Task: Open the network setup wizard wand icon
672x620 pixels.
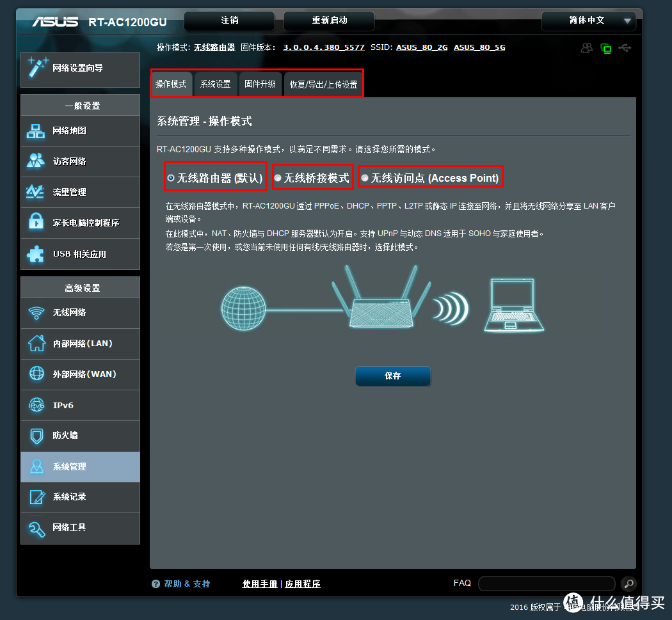Action: coord(37,68)
